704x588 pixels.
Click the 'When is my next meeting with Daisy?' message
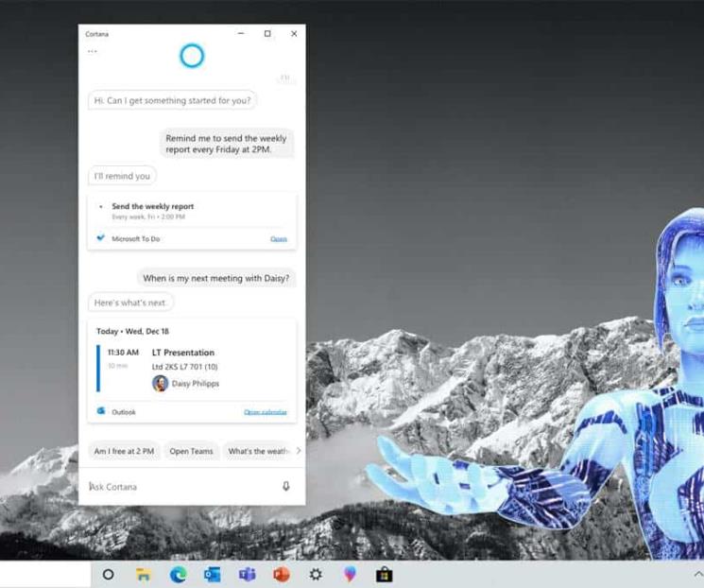pos(216,278)
